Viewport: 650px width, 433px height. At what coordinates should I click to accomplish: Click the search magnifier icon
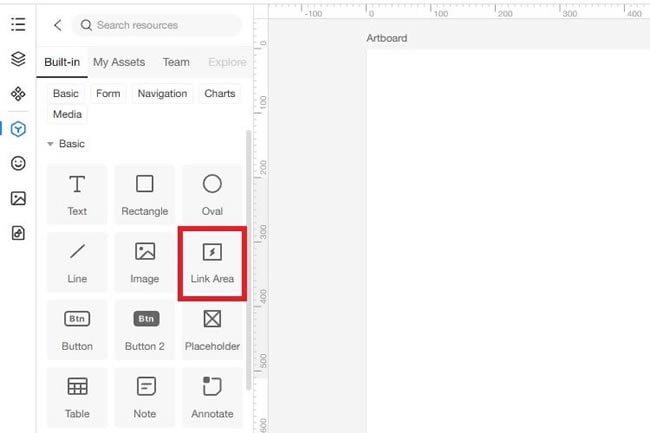coord(86,25)
